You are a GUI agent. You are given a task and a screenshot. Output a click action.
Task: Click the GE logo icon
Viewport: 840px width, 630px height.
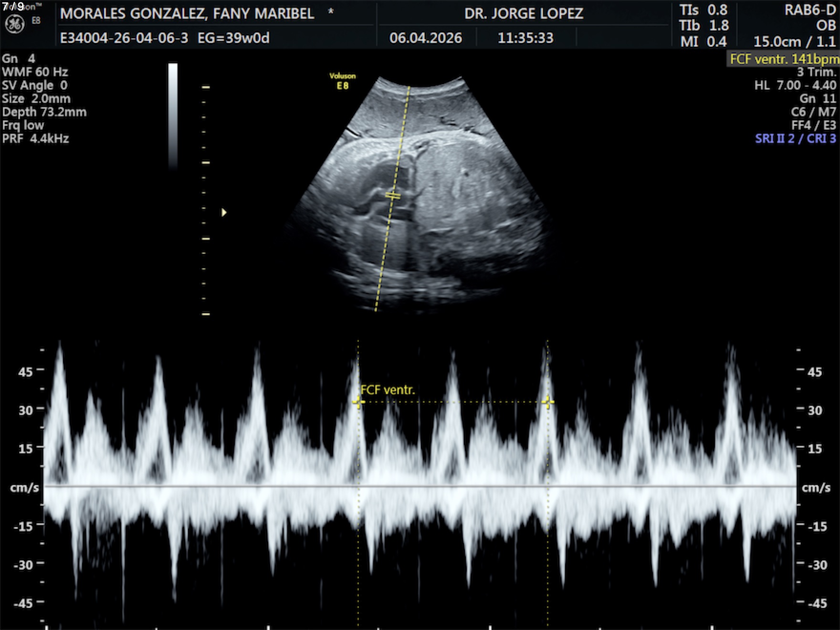point(14,24)
